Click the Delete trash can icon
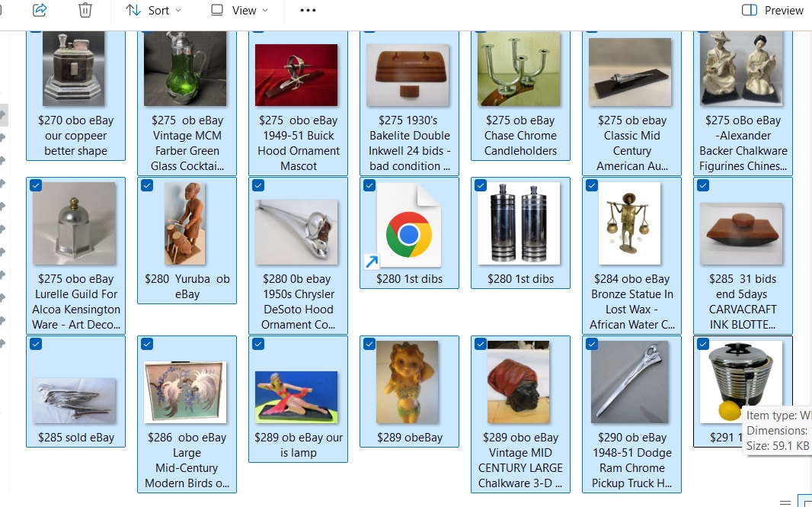This screenshot has width=812, height=507. (x=85, y=10)
